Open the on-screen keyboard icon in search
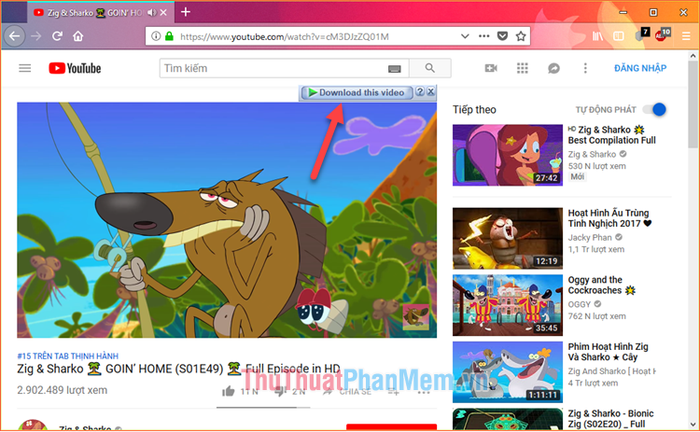This screenshot has height=432, width=700. pyautogui.click(x=394, y=69)
